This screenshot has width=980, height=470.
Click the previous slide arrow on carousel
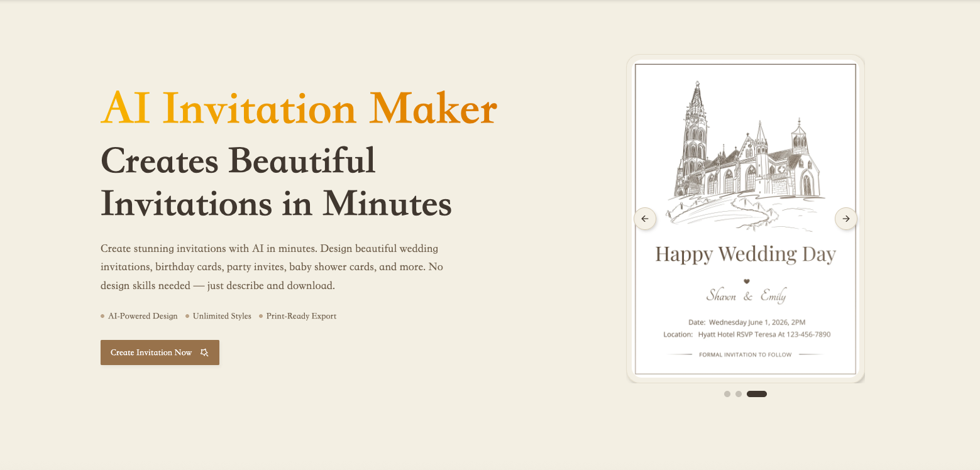[644, 219]
